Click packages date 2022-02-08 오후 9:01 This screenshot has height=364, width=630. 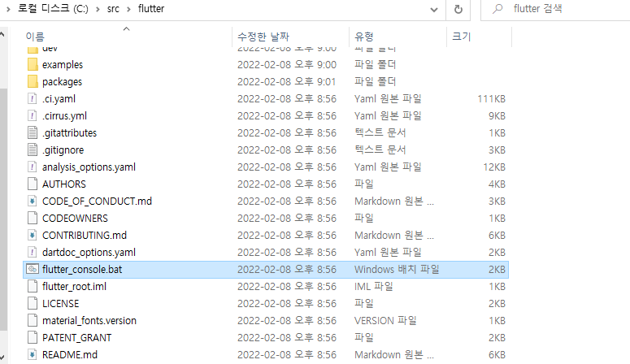click(x=286, y=81)
